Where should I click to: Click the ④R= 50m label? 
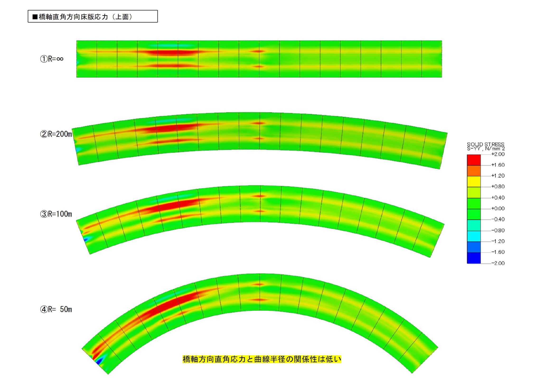pyautogui.click(x=56, y=309)
